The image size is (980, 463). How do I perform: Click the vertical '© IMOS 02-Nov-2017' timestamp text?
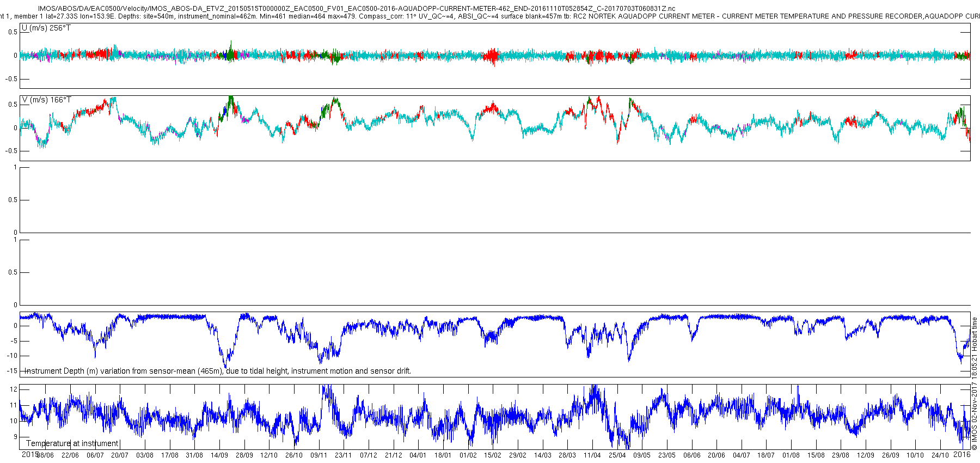[975, 383]
